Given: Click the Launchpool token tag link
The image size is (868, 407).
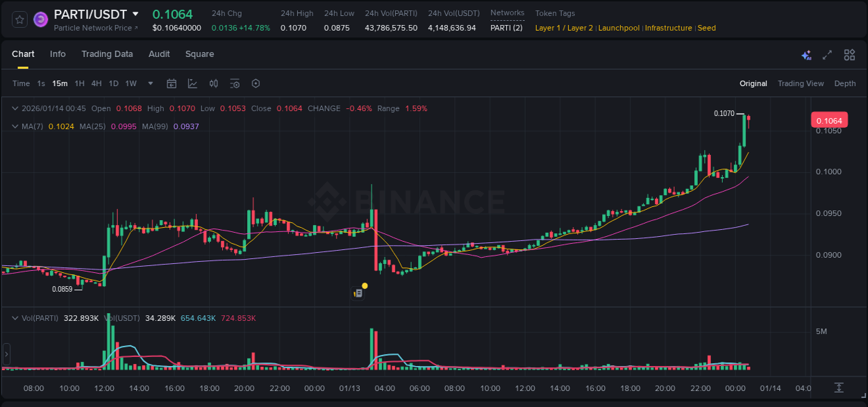Looking at the screenshot, I should click(617, 28).
